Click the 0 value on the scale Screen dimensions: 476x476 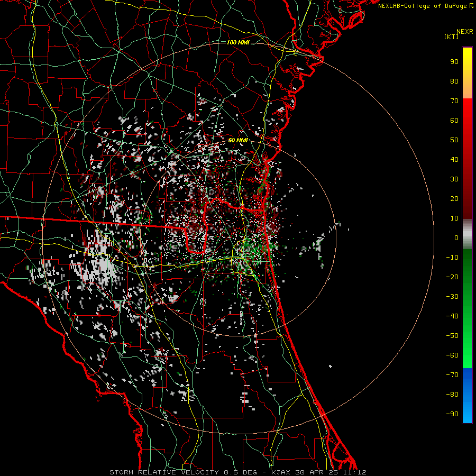(x=456, y=237)
